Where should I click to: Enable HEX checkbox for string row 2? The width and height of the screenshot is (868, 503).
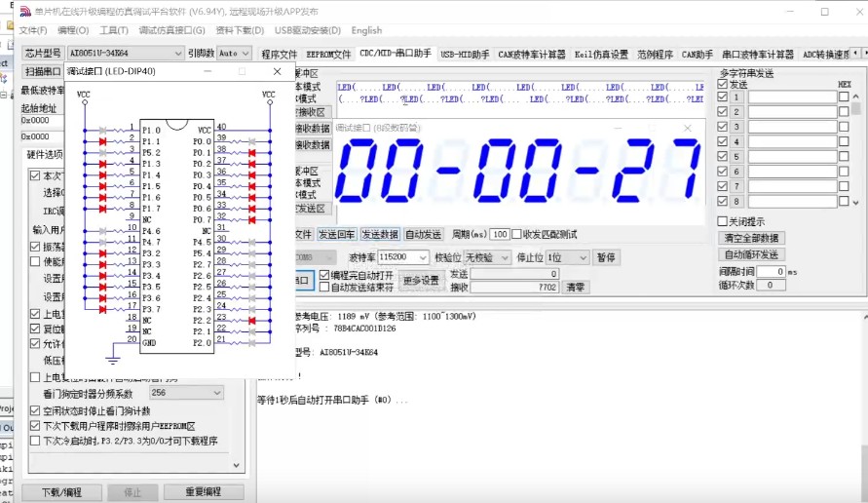844,112
